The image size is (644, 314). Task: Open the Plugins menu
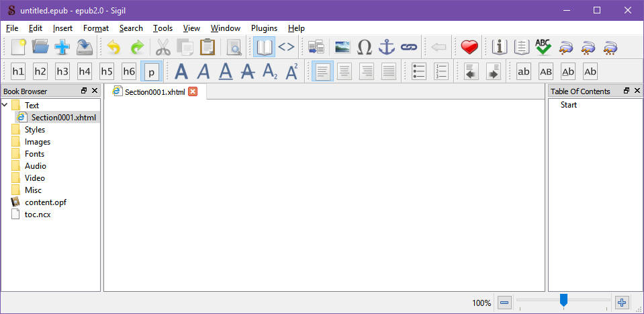coord(264,28)
